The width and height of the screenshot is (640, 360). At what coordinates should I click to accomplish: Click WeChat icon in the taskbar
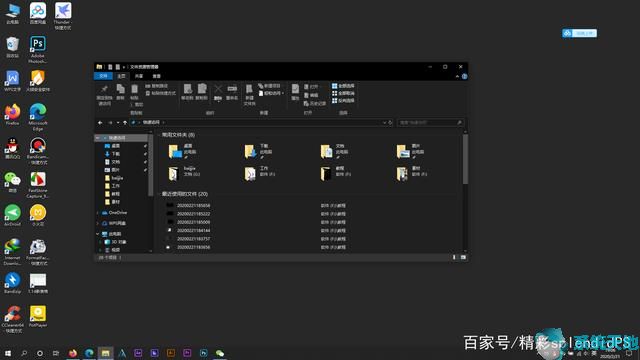220,353
